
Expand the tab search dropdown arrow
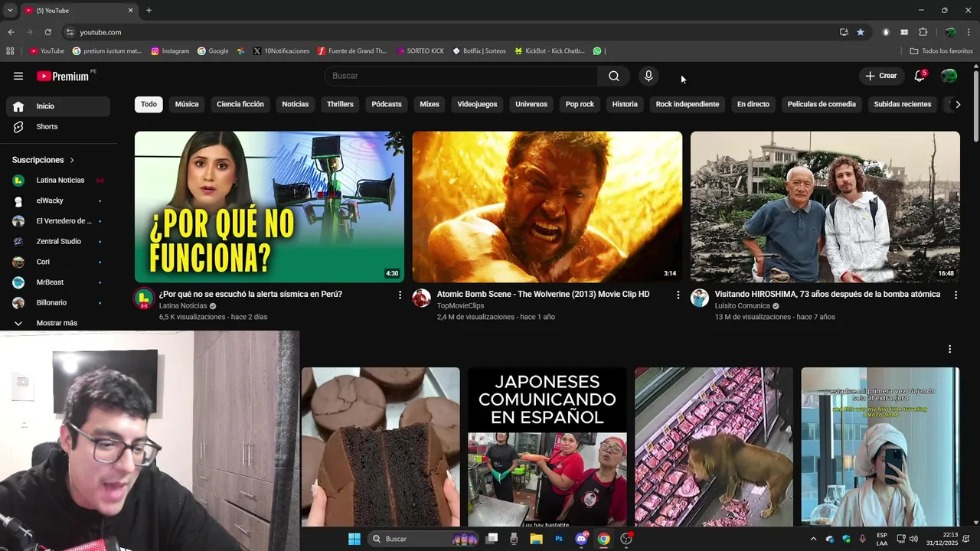click(x=10, y=10)
